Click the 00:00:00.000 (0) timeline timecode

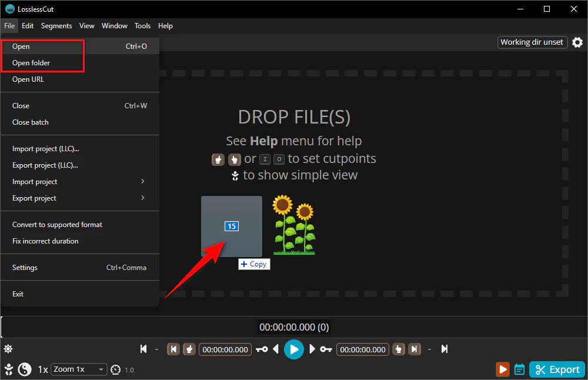click(294, 328)
